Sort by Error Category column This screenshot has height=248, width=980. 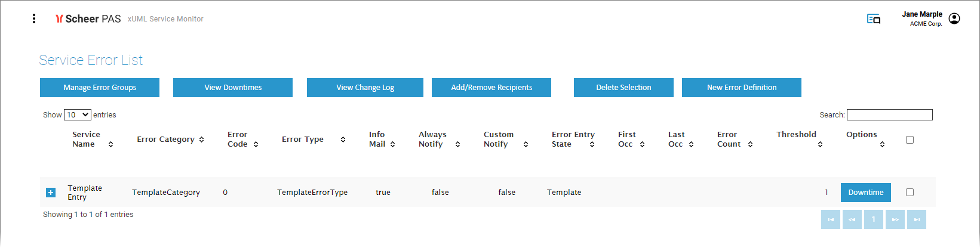pyautogui.click(x=201, y=139)
